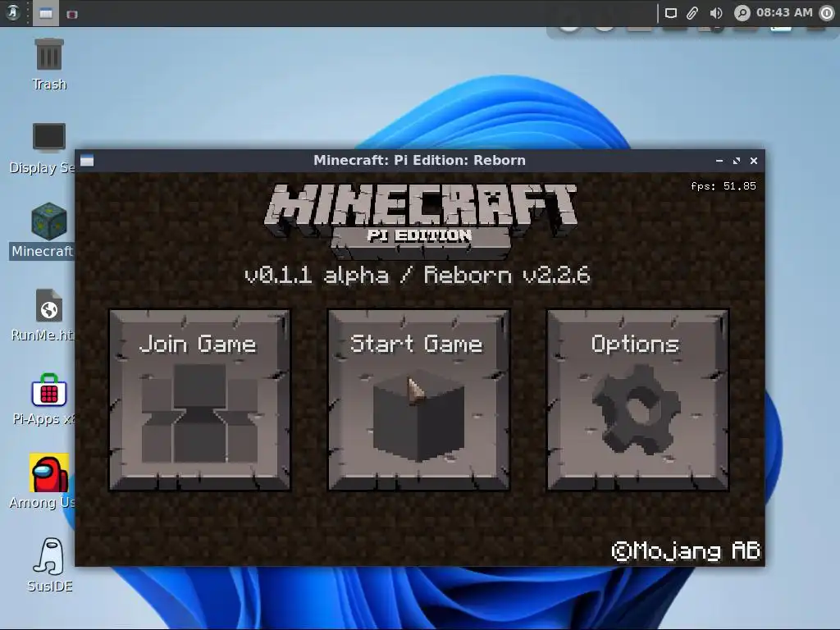Open the Trash desktop icon

pos(48,65)
